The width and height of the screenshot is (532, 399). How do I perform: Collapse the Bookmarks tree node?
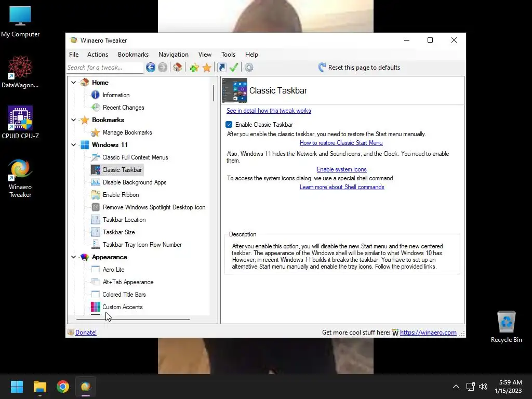[x=74, y=120]
